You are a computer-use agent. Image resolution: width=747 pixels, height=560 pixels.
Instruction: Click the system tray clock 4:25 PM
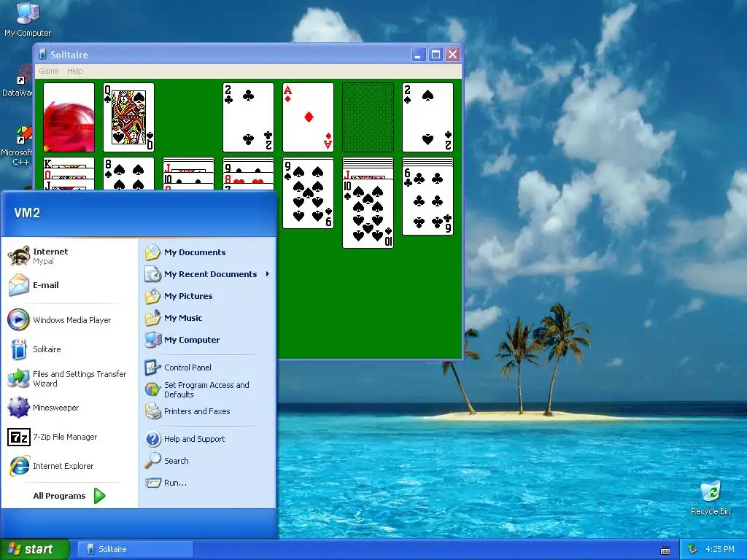pyautogui.click(x=720, y=549)
